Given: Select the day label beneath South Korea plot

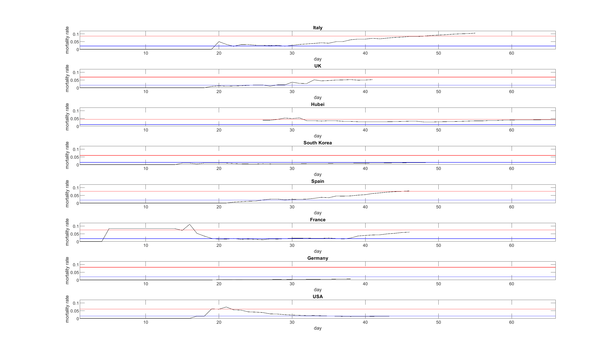Looking at the screenshot, I should [317, 174].
